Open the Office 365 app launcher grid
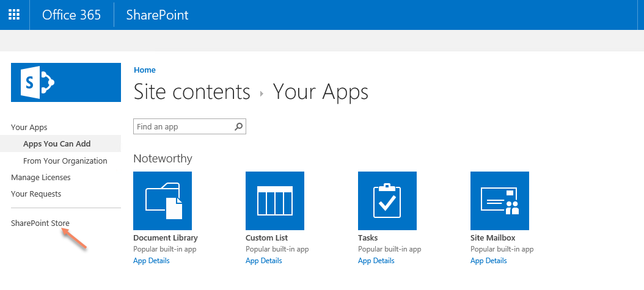644x290 pixels. click(15, 15)
